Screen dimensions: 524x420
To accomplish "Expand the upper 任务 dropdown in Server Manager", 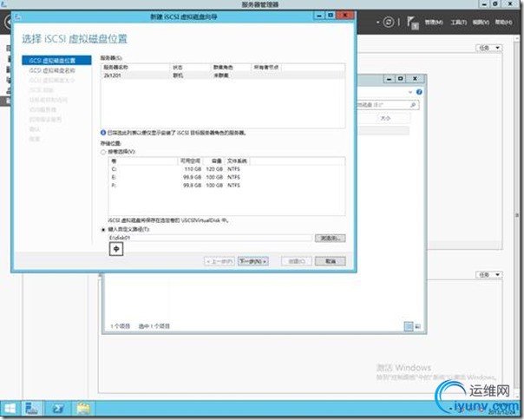I will coord(489,48).
